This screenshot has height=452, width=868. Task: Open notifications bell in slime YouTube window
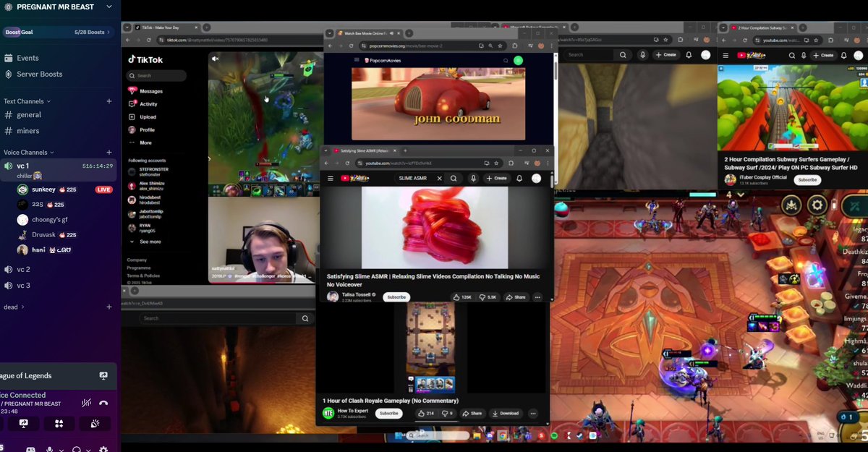(519, 179)
